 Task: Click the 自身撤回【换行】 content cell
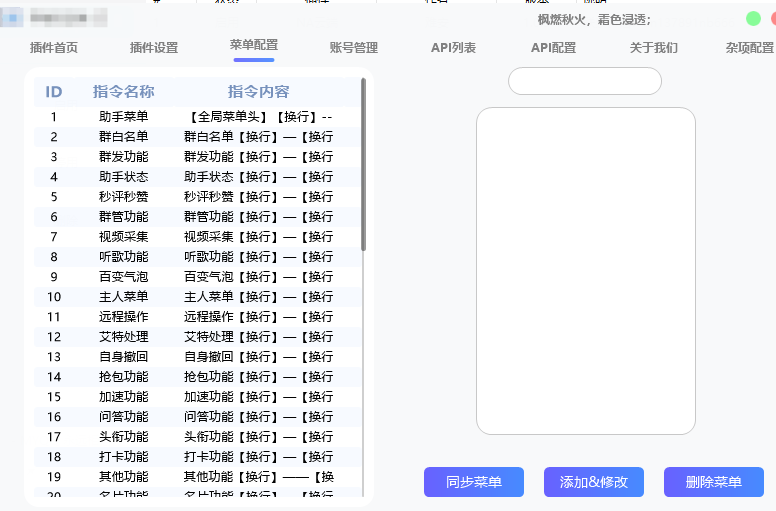coord(258,357)
